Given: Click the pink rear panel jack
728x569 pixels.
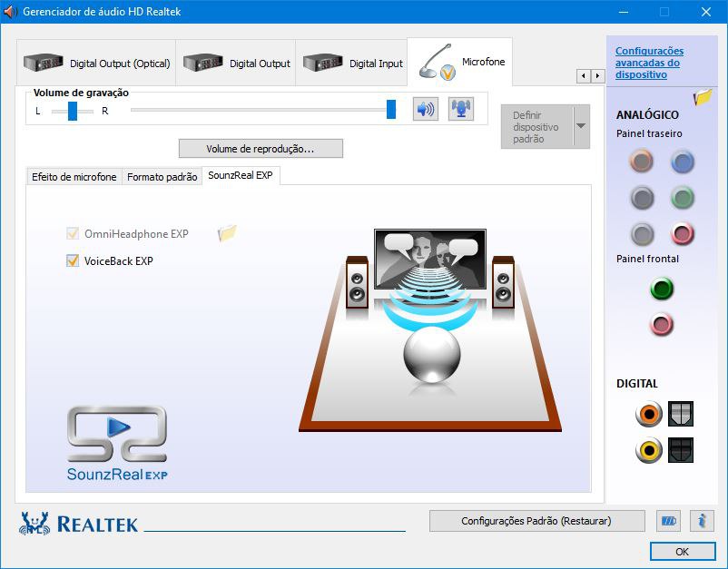Looking at the screenshot, I should (682, 234).
